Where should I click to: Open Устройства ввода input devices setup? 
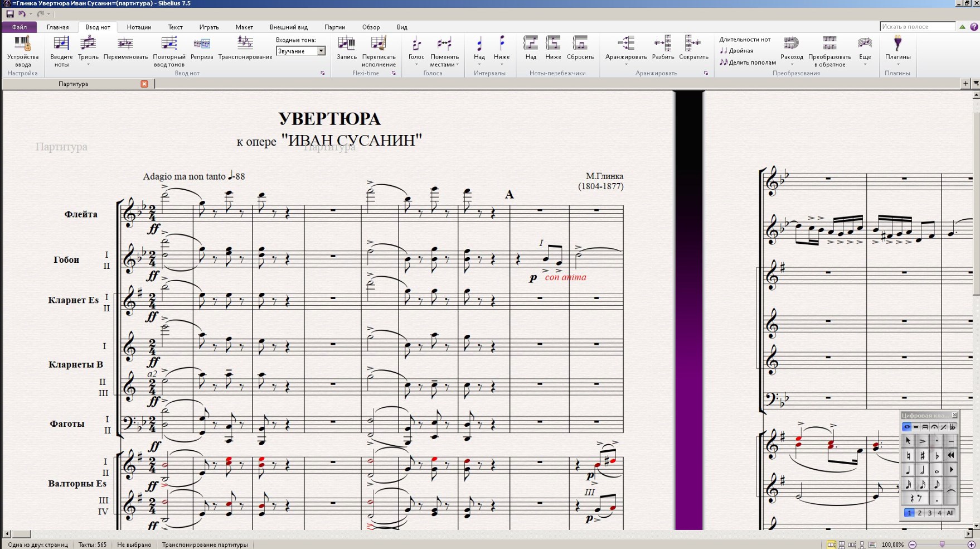(x=23, y=51)
